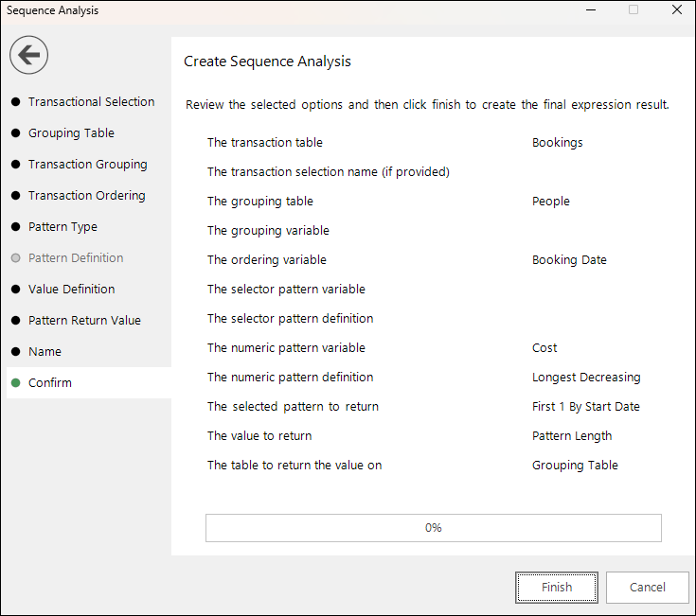Open the Transactional Selection step
Viewport: 696px width, 616px height.
click(91, 102)
